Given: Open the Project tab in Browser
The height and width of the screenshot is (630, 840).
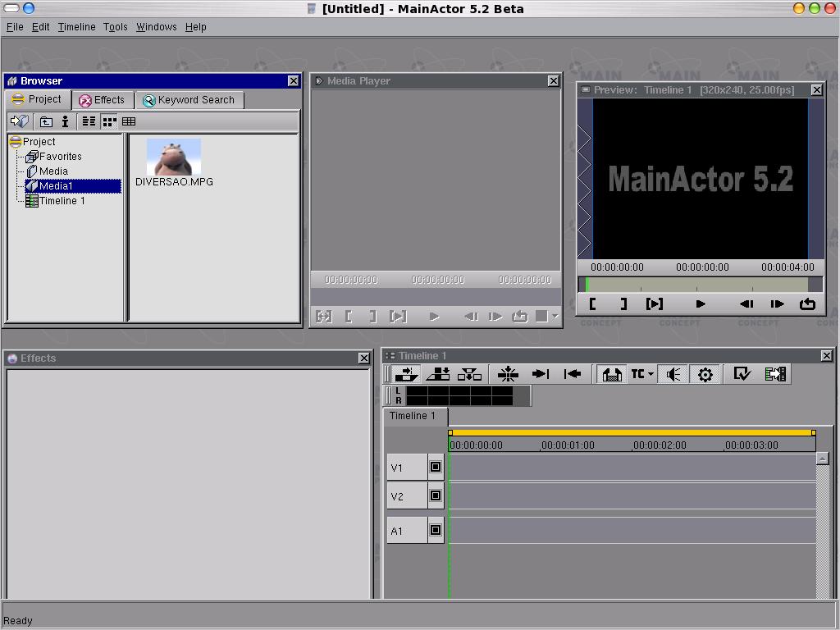Looking at the screenshot, I should coord(37,99).
